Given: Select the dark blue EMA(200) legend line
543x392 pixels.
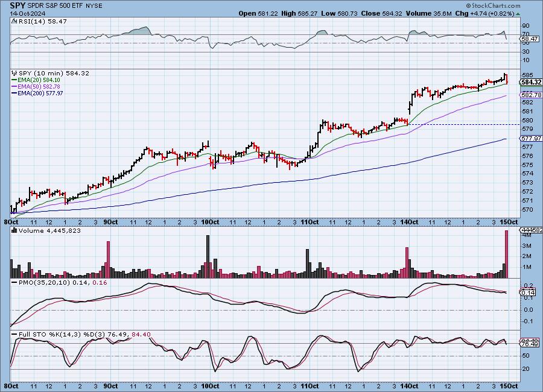Looking at the screenshot, I should [x=14, y=93].
